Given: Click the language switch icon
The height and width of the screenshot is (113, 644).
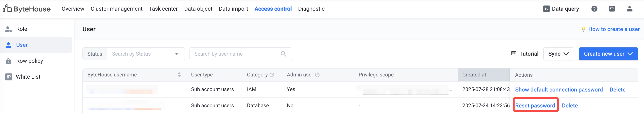Looking at the screenshot, I should pyautogui.click(x=612, y=9).
